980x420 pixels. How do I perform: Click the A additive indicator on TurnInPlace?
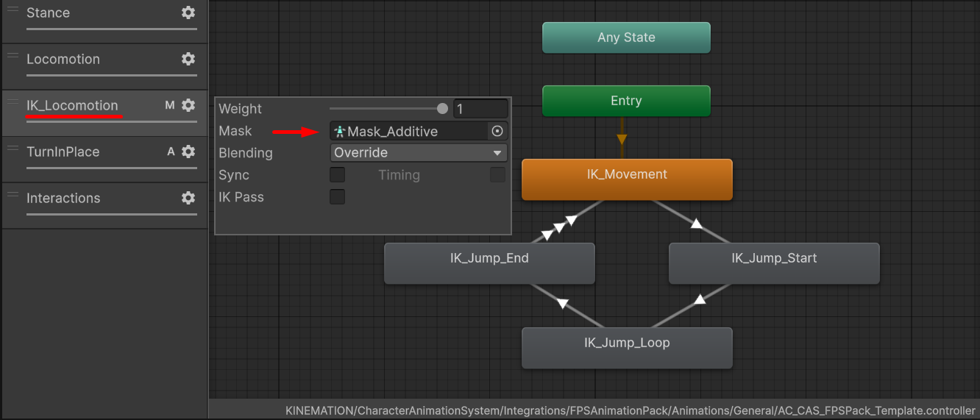pos(171,152)
